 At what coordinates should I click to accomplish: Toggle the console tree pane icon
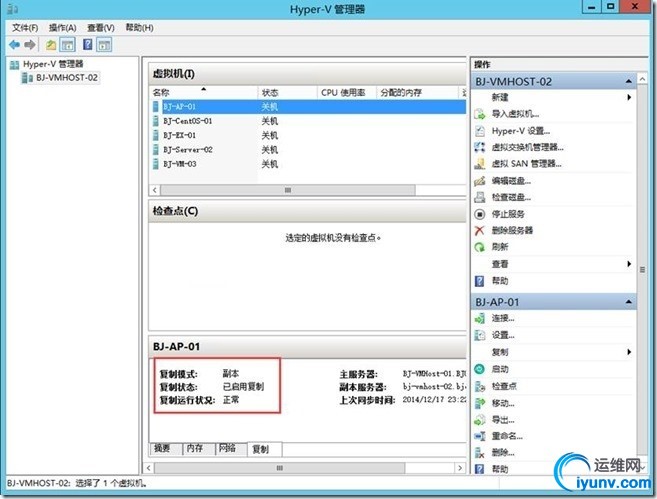[67, 44]
